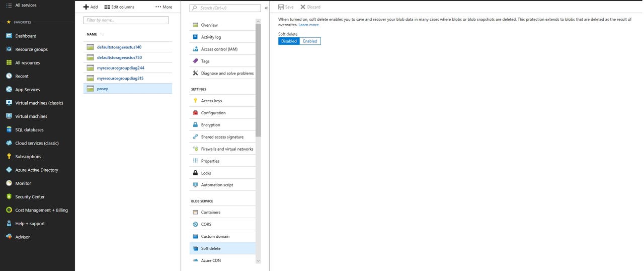Collapse the settings menu with chevron
644x271 pixels.
266,8
